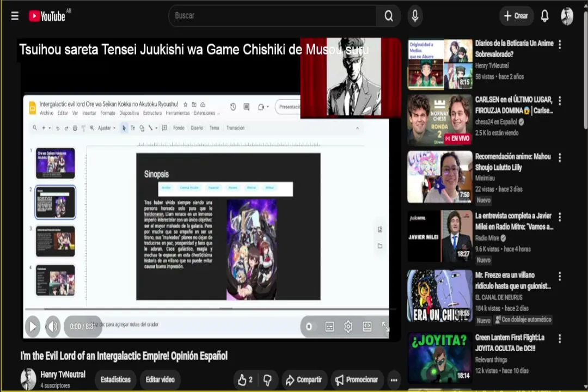Open the ¿JOYITA? Green Lantern thumbnail
This screenshot has height=392, width=588.
pyautogui.click(x=440, y=358)
